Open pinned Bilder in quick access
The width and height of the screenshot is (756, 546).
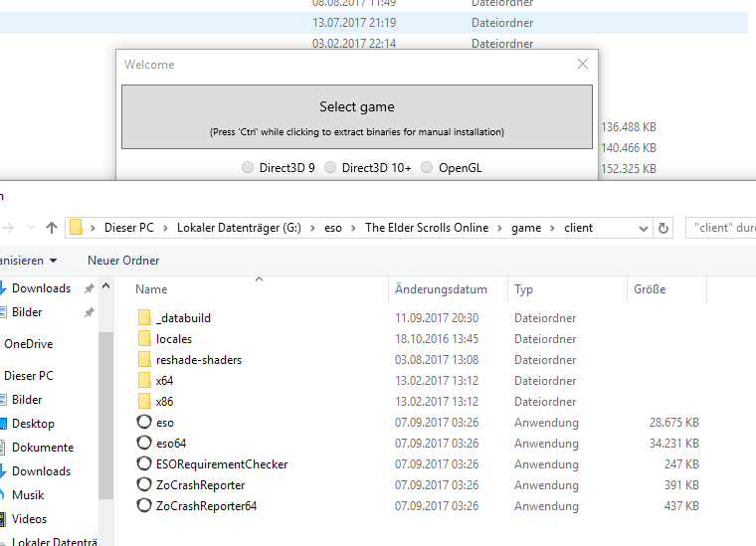[27, 312]
